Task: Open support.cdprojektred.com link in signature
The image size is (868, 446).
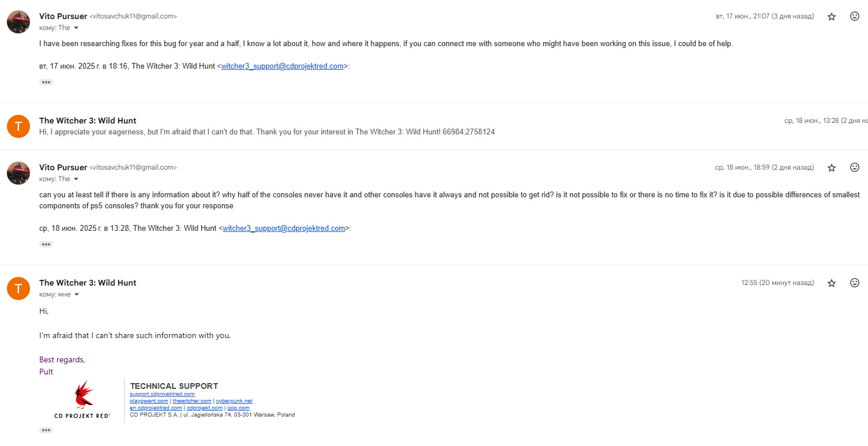Action: 162,394
